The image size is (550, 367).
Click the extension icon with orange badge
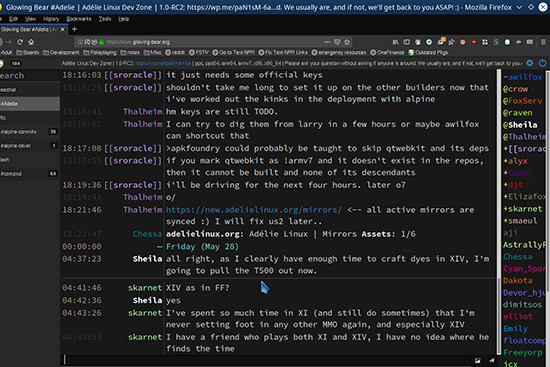(x=441, y=41)
